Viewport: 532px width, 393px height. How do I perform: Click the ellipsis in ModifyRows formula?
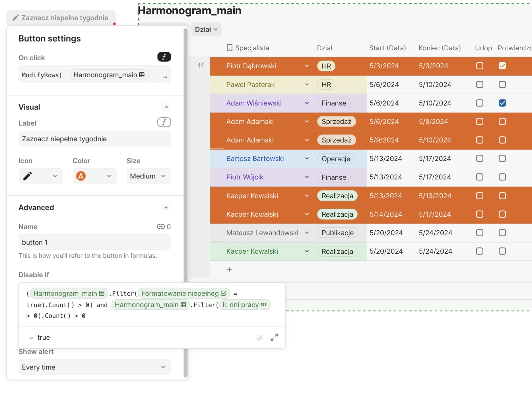point(165,75)
